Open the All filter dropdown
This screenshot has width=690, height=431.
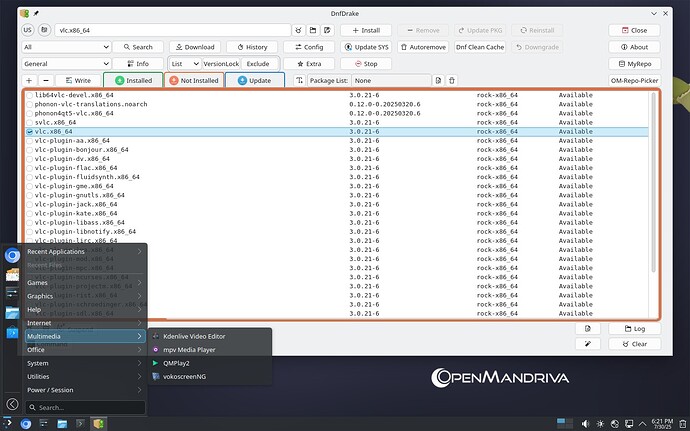tap(66, 47)
